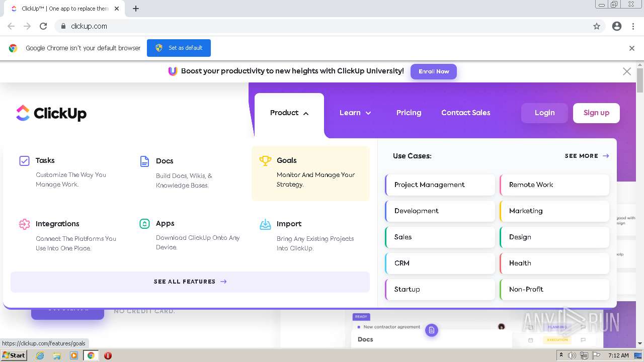Select the Goals feature item
The image size is (644, 362).
pyautogui.click(x=310, y=173)
